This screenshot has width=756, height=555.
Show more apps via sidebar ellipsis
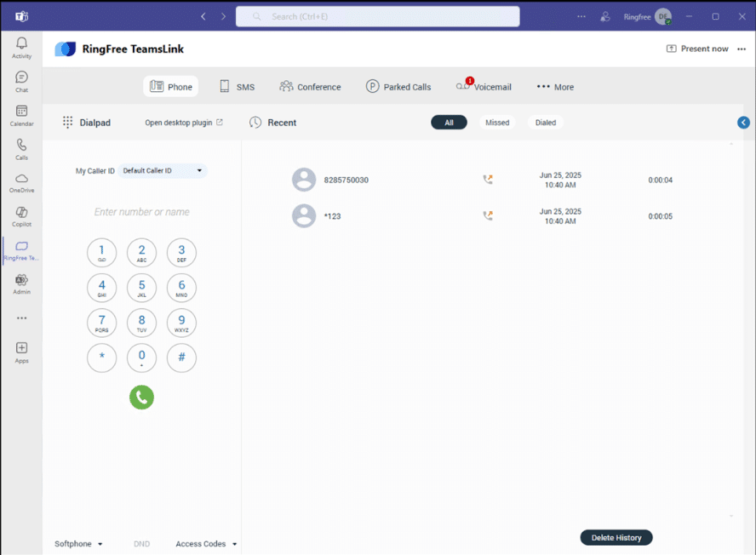coord(21,318)
